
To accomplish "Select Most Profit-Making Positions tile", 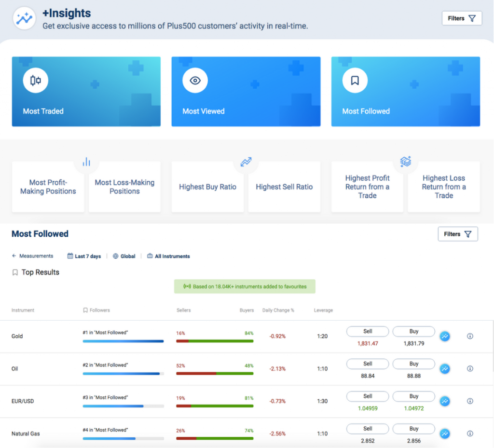I will coord(48,187).
